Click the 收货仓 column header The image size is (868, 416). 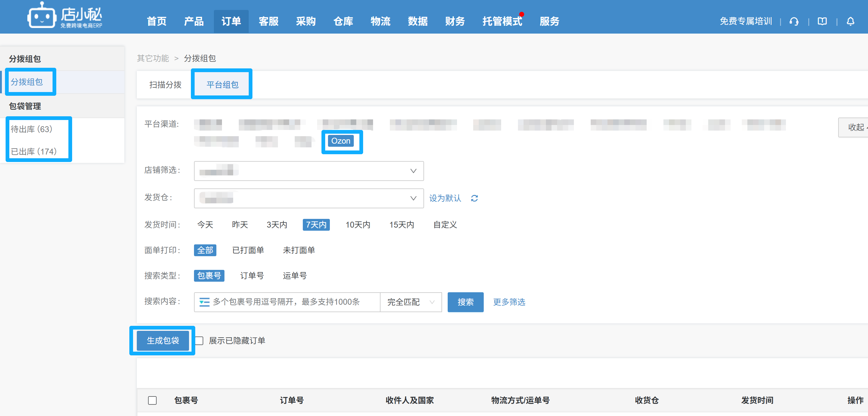click(647, 400)
